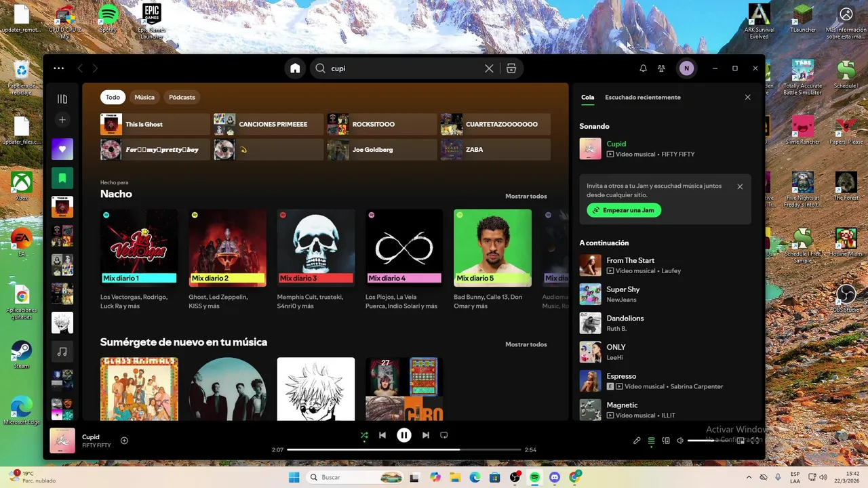Select the Todo filter chip
Viewport: 868px width, 488px height.
[113, 97]
